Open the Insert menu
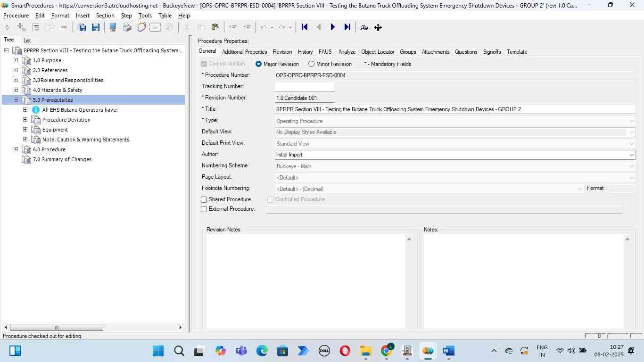 (83, 16)
